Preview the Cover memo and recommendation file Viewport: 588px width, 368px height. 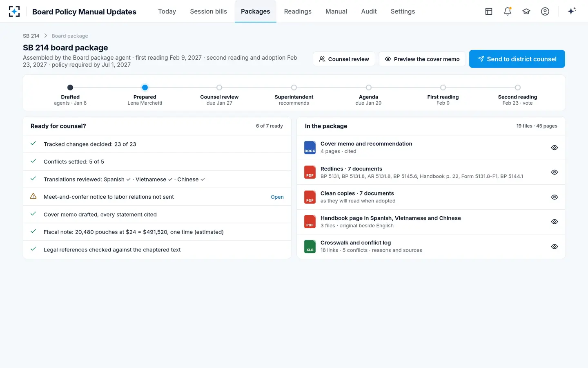pyautogui.click(x=555, y=148)
